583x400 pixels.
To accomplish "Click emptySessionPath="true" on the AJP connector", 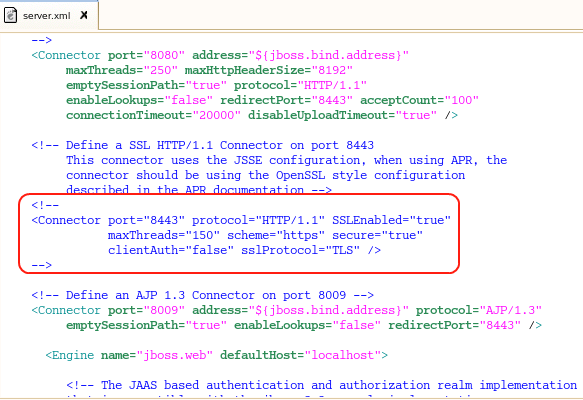I will click(x=146, y=325).
